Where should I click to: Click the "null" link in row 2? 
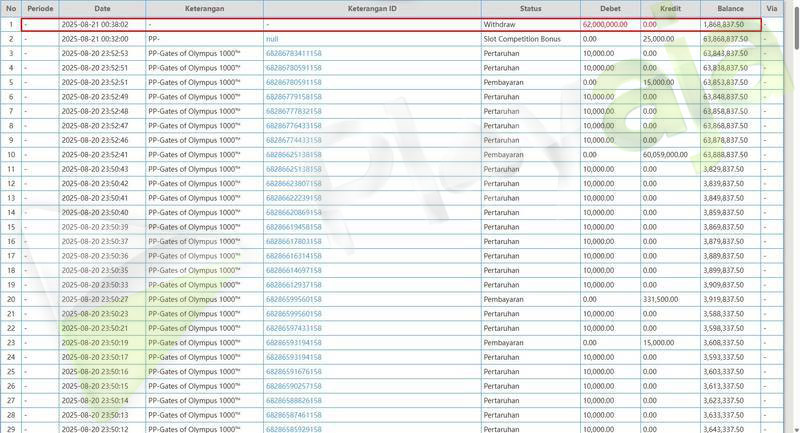[x=272, y=38]
